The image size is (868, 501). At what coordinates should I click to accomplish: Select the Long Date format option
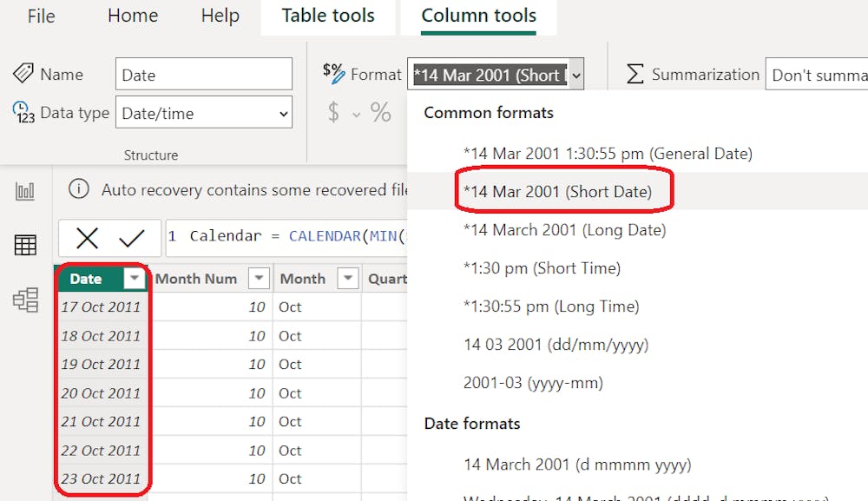click(564, 230)
